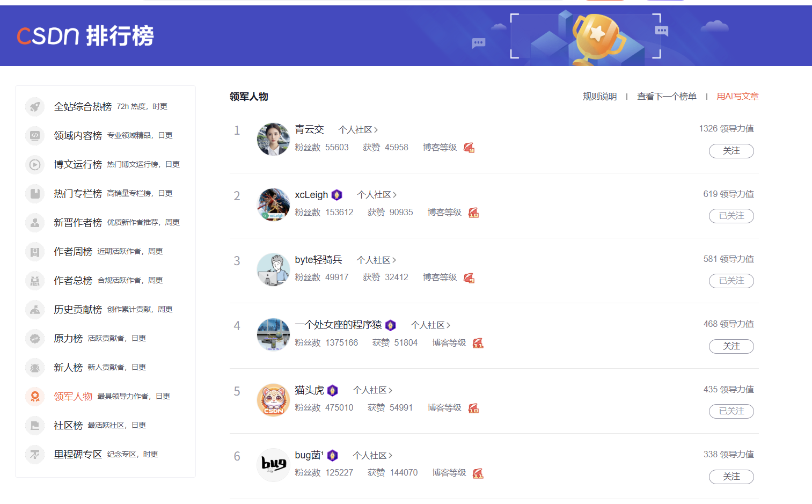Viewport: 812px width, 504px height.
Task: Click the orange medal icon beside 领军人物
Action: pos(35,396)
